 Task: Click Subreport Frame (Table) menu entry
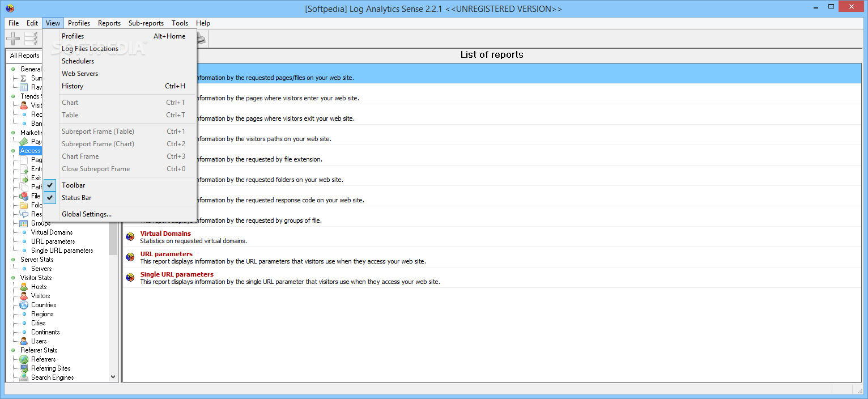click(x=120, y=131)
